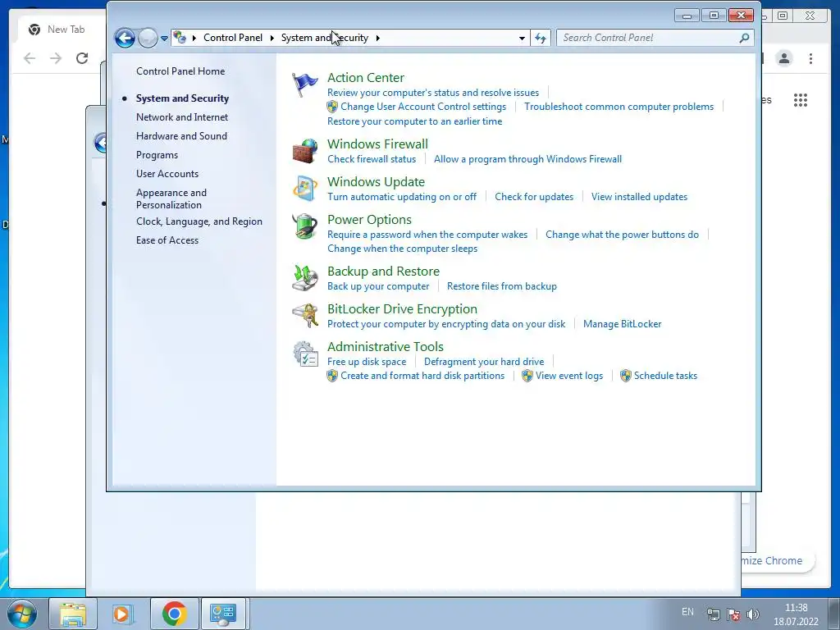840x630 pixels.
Task: Reload the page in Chrome window
Action: tap(82, 58)
